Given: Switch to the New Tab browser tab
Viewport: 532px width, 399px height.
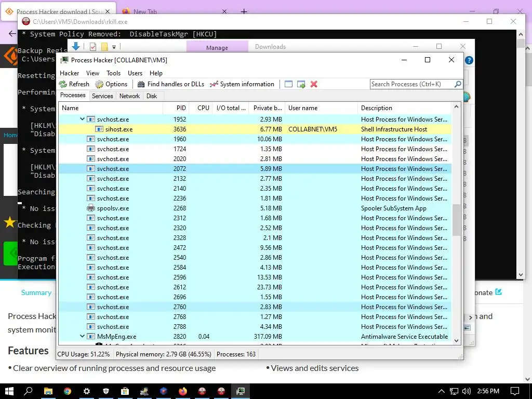Looking at the screenshot, I should [x=173, y=11].
